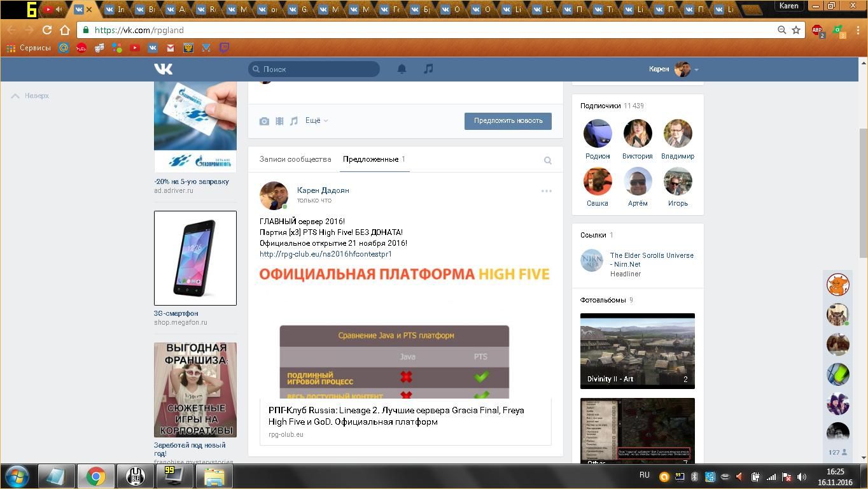The width and height of the screenshot is (868, 489).
Task: Close the active VK browser tab
Action: 89,10
